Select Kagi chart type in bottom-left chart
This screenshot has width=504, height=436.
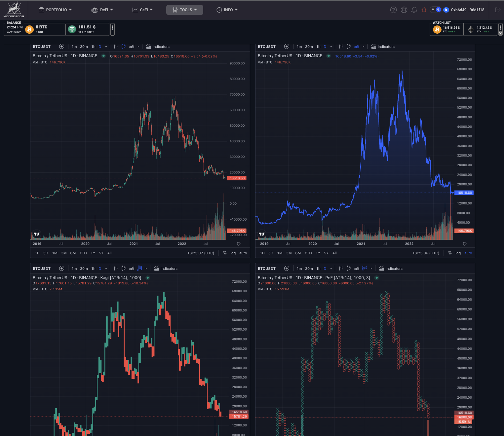click(x=139, y=269)
